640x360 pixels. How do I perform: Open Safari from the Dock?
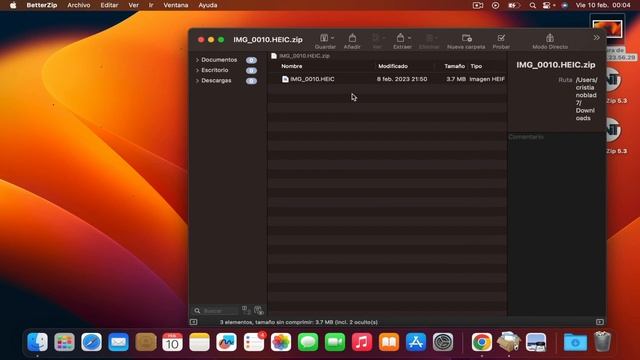pyautogui.click(x=91, y=342)
